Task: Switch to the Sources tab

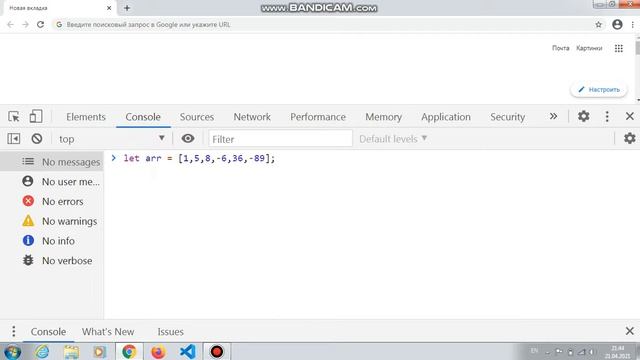Action: point(197,117)
